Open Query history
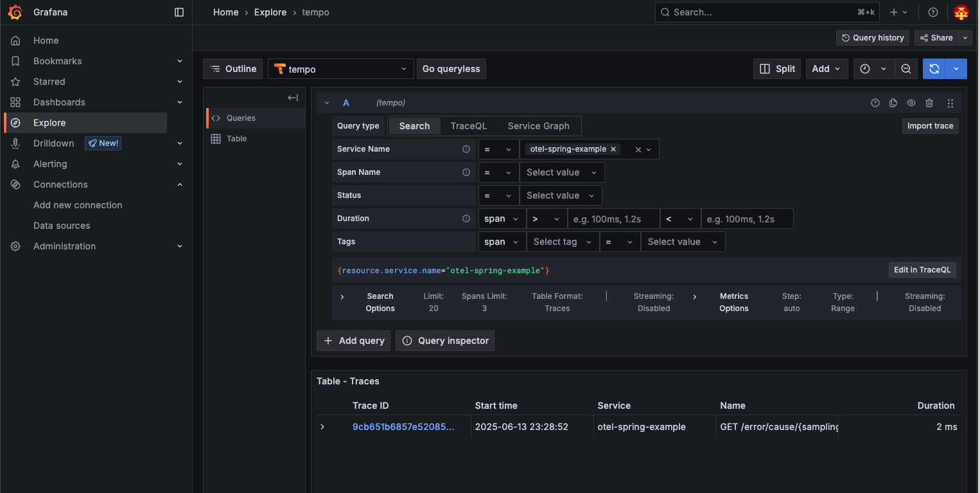The image size is (980, 493). 873,38
